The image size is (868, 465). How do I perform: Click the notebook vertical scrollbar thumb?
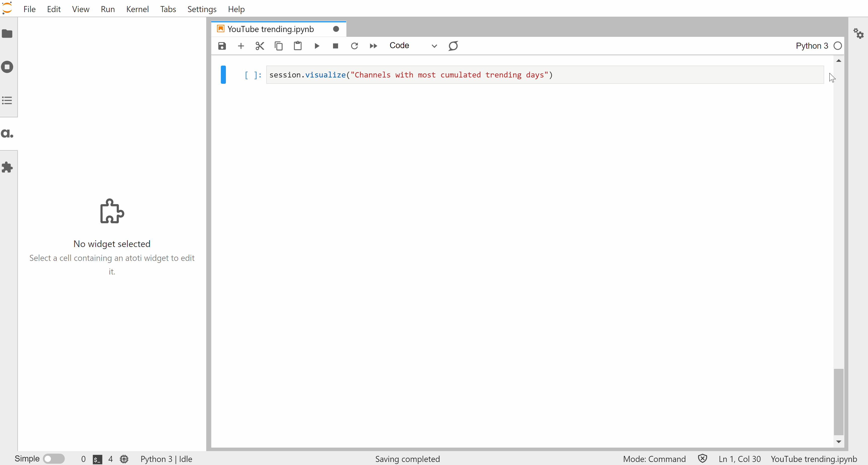click(839, 402)
